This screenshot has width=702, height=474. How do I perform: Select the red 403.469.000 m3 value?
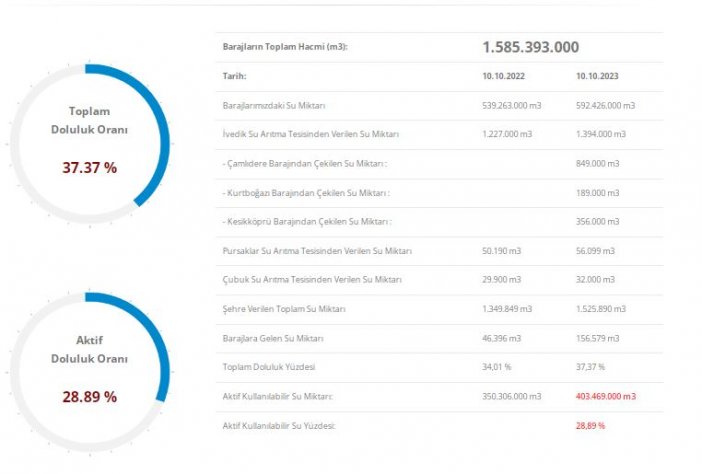(606, 396)
